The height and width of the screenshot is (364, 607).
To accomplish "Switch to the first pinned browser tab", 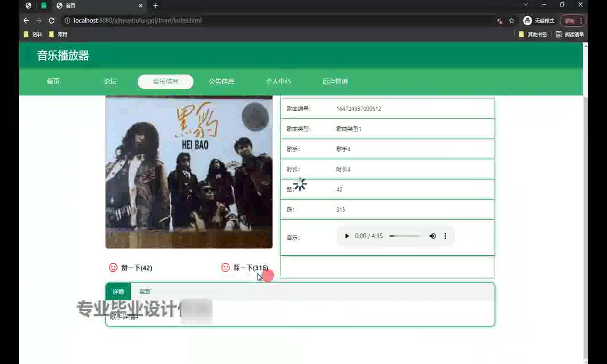I will [28, 5].
